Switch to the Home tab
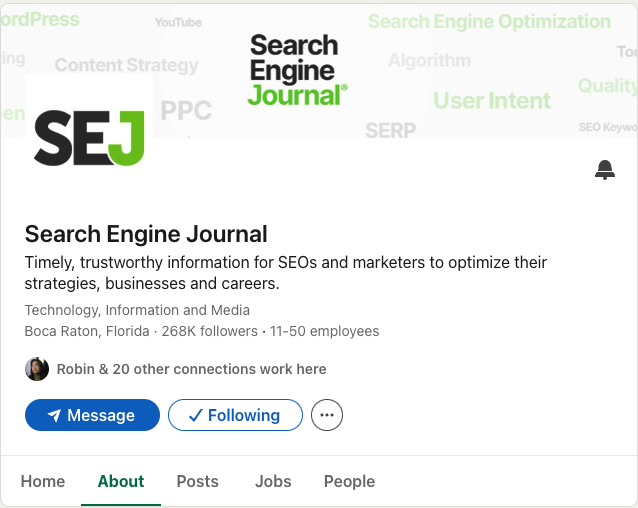638x508 pixels. click(43, 481)
